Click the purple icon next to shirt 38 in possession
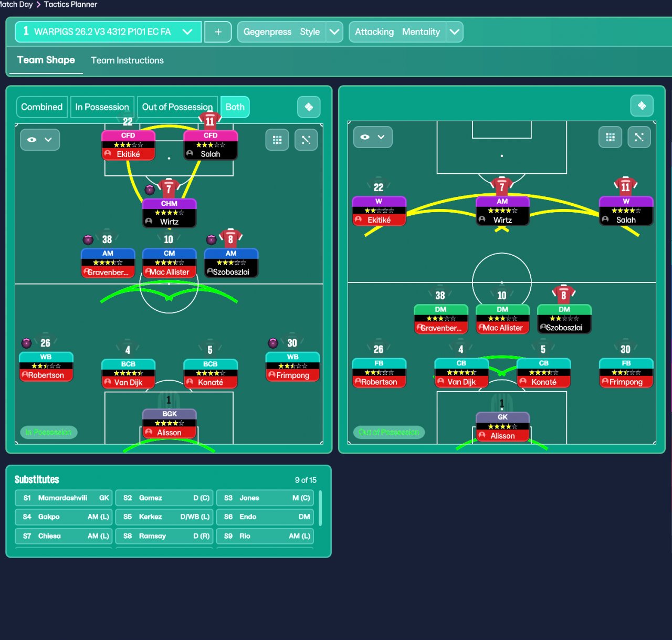This screenshot has height=640, width=672. 88,240
